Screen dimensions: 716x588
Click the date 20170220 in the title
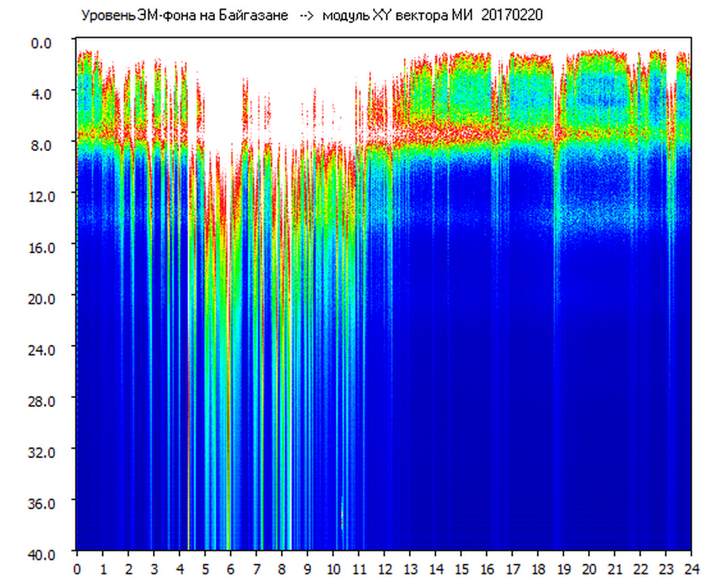[x=512, y=16]
